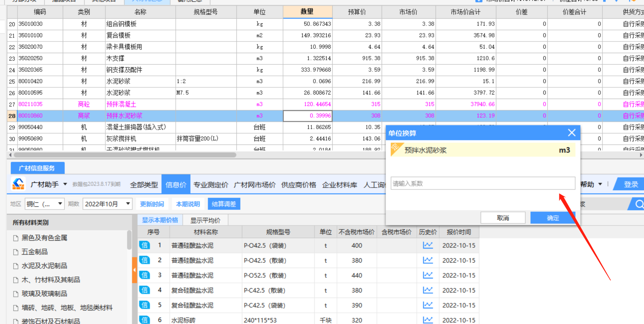Select 黑色及有色金属 category
644x324 pixels.
click(44, 238)
